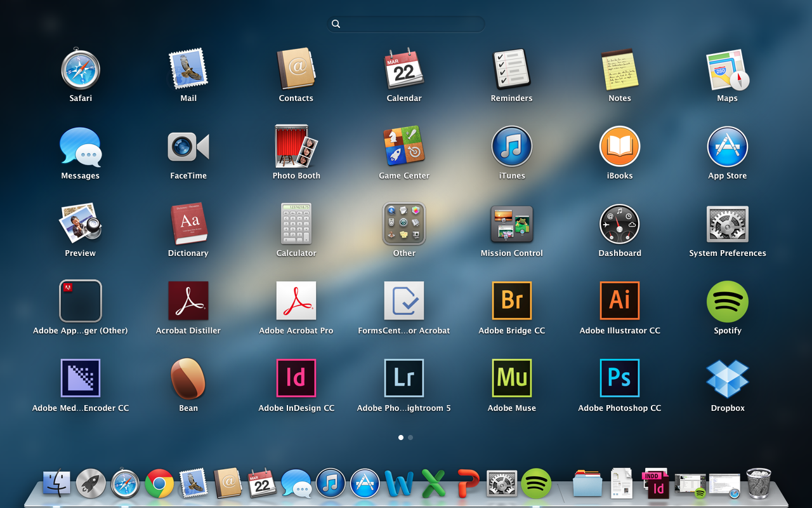812x508 pixels.
Task: Click the Launchpad search field
Action: pos(406,24)
